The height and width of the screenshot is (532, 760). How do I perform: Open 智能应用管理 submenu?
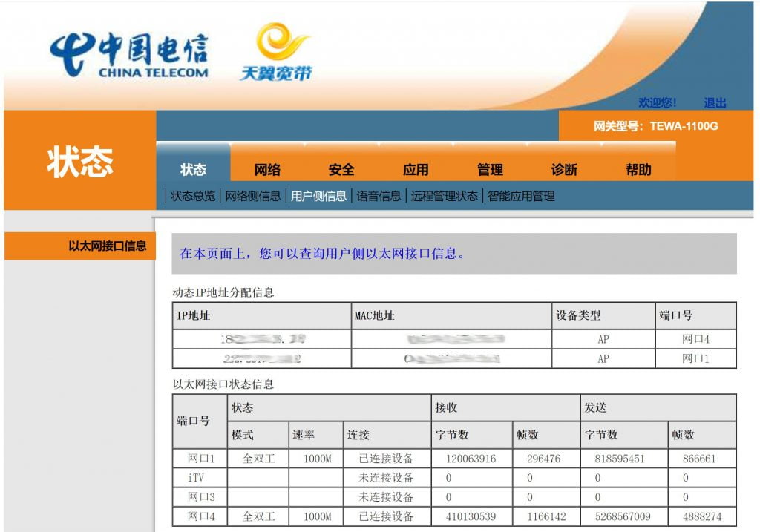[x=521, y=196]
